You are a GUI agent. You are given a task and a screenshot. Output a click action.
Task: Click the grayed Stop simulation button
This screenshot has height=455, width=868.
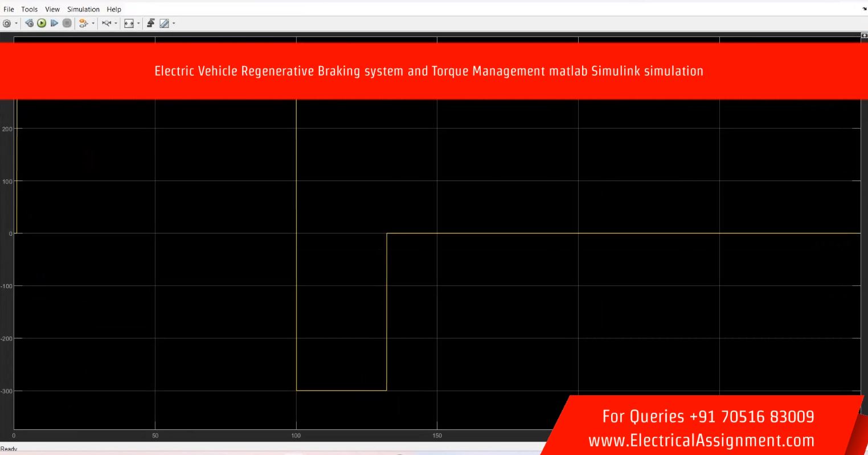point(67,23)
